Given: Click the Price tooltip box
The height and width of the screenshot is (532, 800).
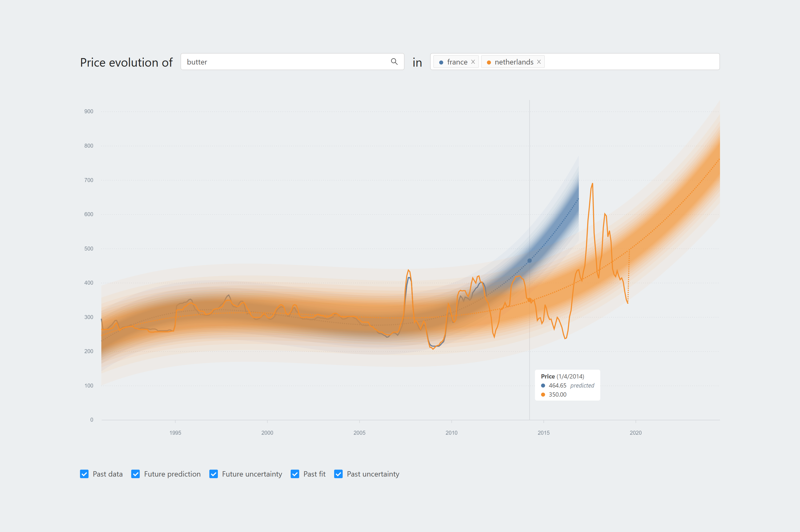Looking at the screenshot, I should [x=567, y=385].
